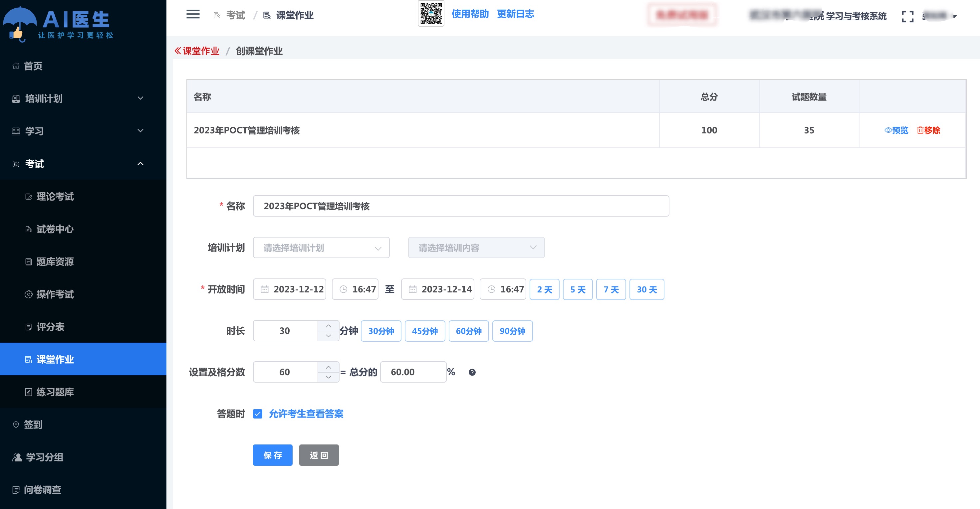Viewport: 980px width, 509px height.
Task: Open 理论考试 in the sidebar
Action: point(83,197)
